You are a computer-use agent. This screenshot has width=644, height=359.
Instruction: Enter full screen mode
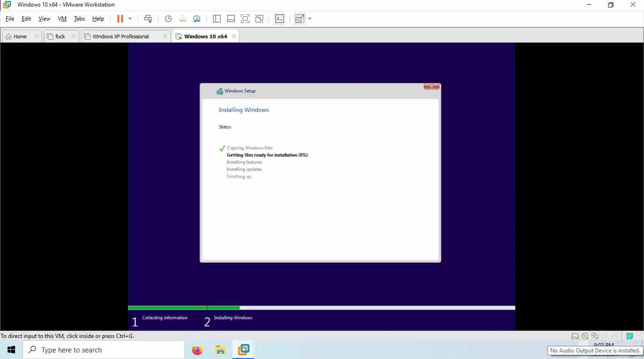245,19
